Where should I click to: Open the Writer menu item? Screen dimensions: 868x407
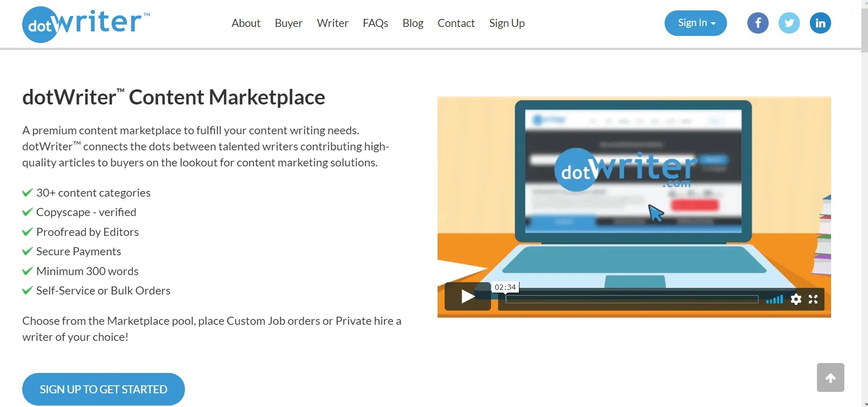[x=333, y=23]
